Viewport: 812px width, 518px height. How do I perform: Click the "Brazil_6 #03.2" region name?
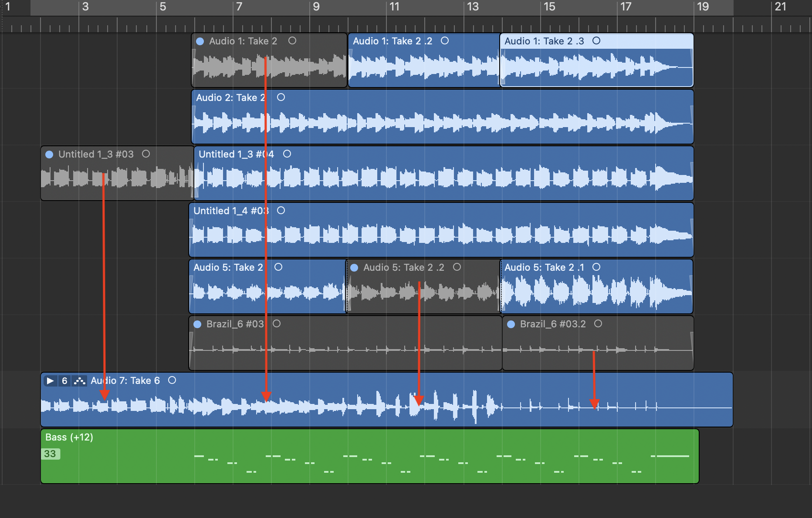[x=553, y=324]
